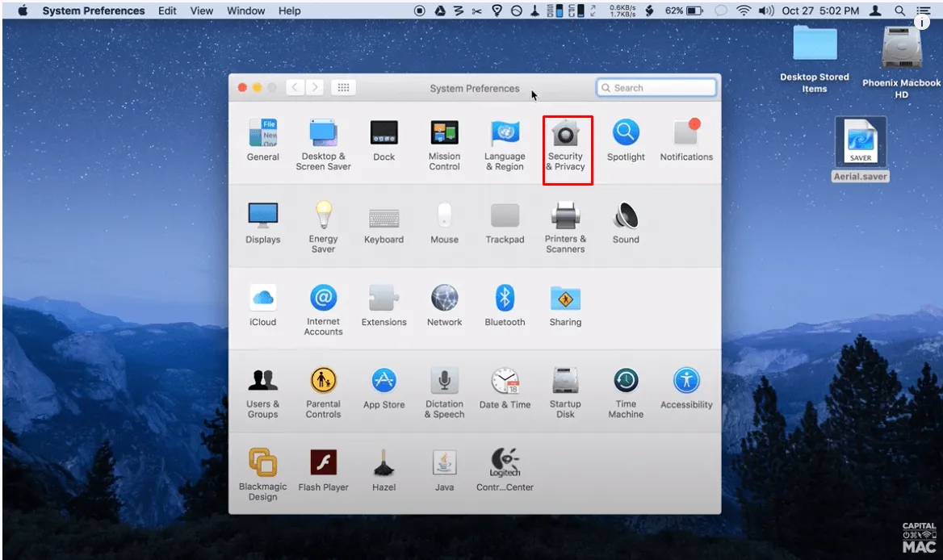Open Desktop & Screen Saver preferences
943x560 pixels.
click(x=323, y=144)
